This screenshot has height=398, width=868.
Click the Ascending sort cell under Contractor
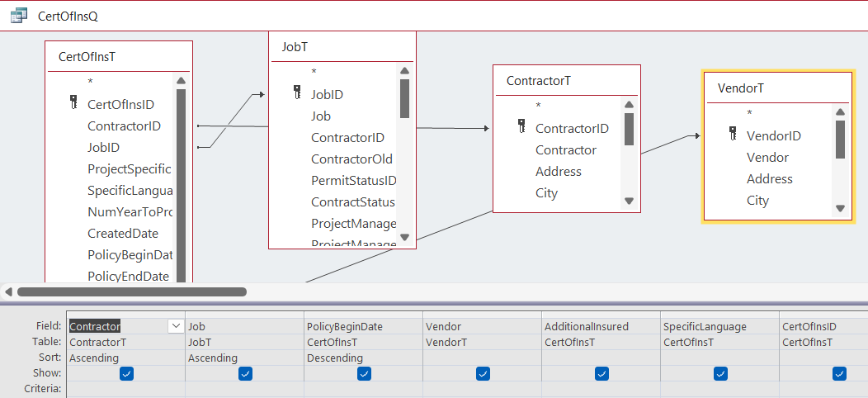pos(125,358)
